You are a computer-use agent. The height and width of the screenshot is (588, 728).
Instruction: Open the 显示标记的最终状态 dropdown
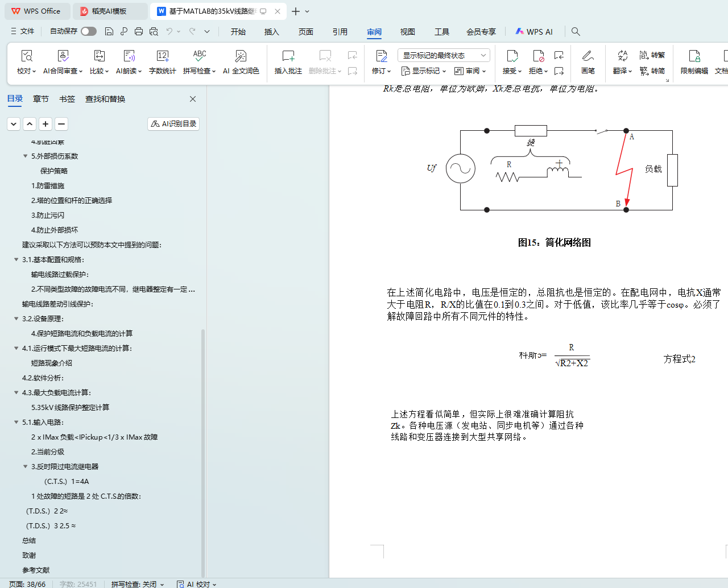(444, 55)
